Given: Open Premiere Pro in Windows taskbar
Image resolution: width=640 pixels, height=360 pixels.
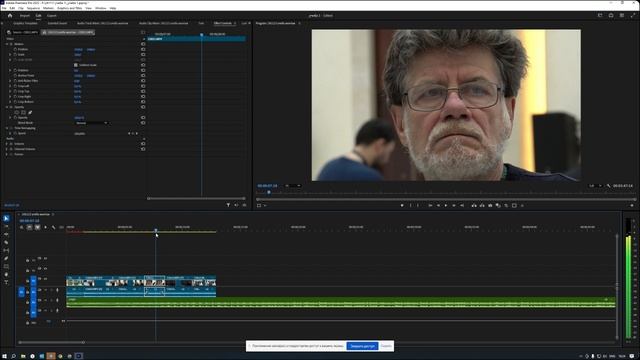Looking at the screenshot, I should (x=79, y=356).
